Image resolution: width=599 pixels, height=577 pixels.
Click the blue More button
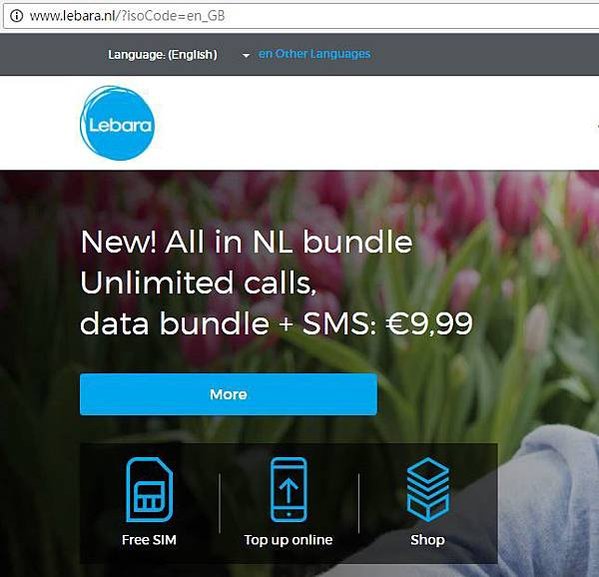(x=228, y=394)
